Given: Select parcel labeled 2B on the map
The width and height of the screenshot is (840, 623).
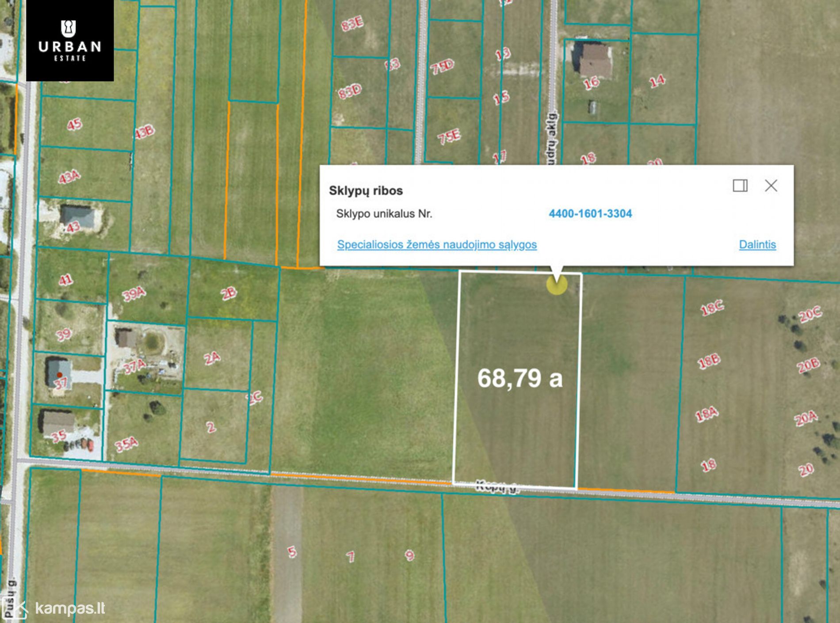Looking at the screenshot, I should tap(229, 293).
